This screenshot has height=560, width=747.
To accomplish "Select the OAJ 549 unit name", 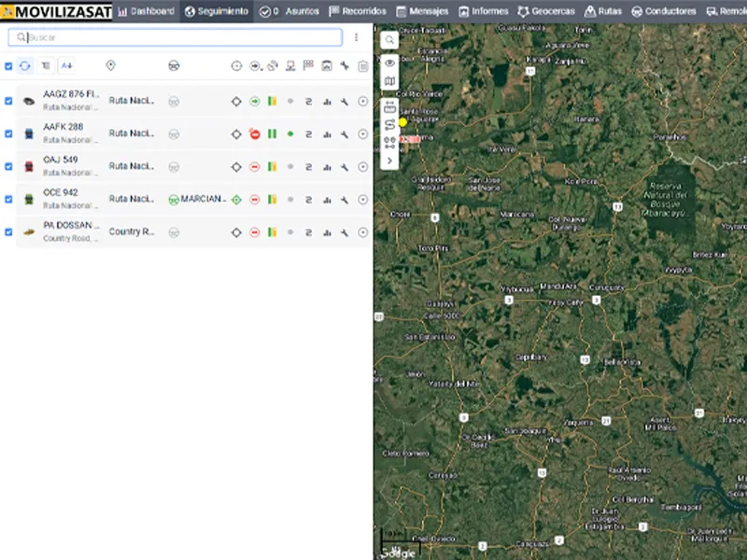I will tap(61, 160).
